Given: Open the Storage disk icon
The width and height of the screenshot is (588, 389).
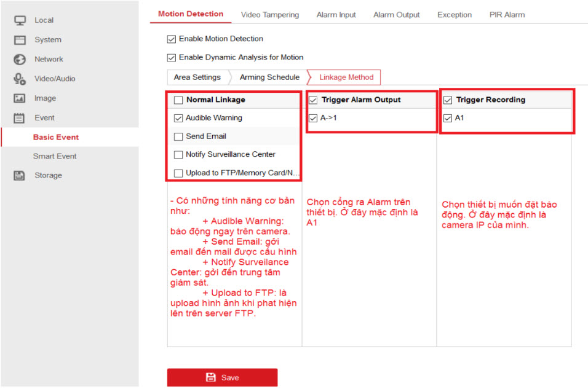Looking at the screenshot, I should pos(20,176).
